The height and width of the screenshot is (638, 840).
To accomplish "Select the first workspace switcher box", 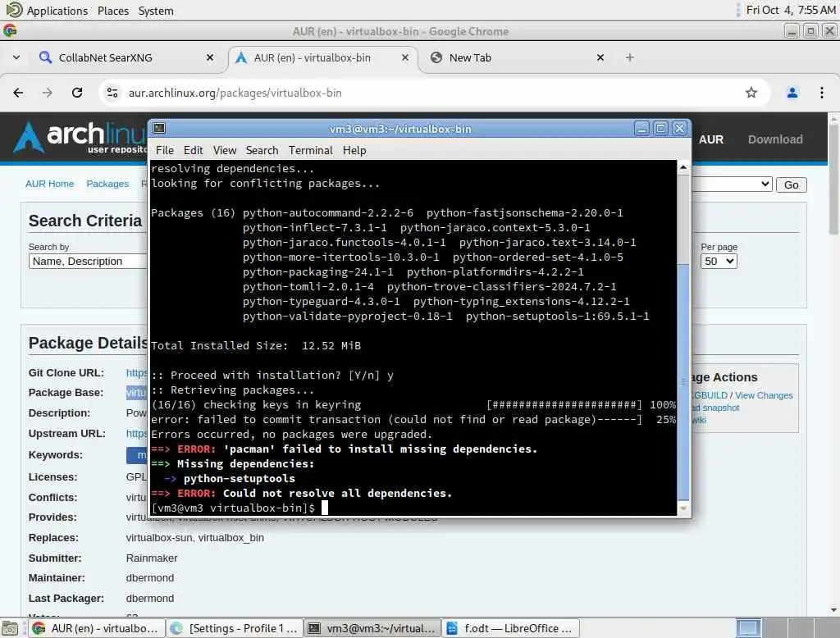I will point(748,628).
